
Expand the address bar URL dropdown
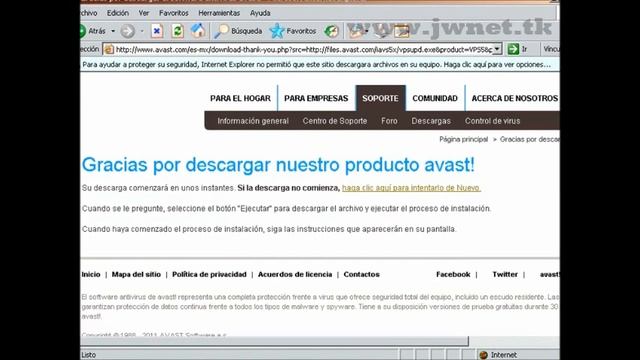tap(497, 49)
